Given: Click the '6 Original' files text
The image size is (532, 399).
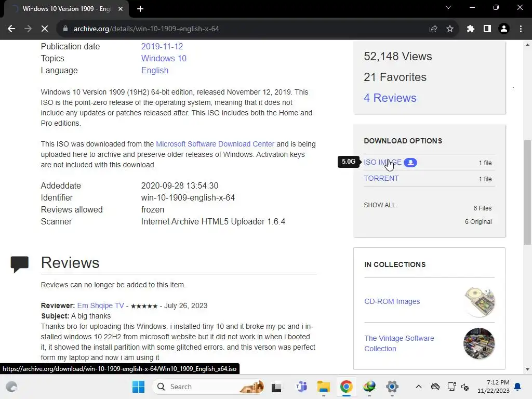Looking at the screenshot, I should (x=478, y=222).
